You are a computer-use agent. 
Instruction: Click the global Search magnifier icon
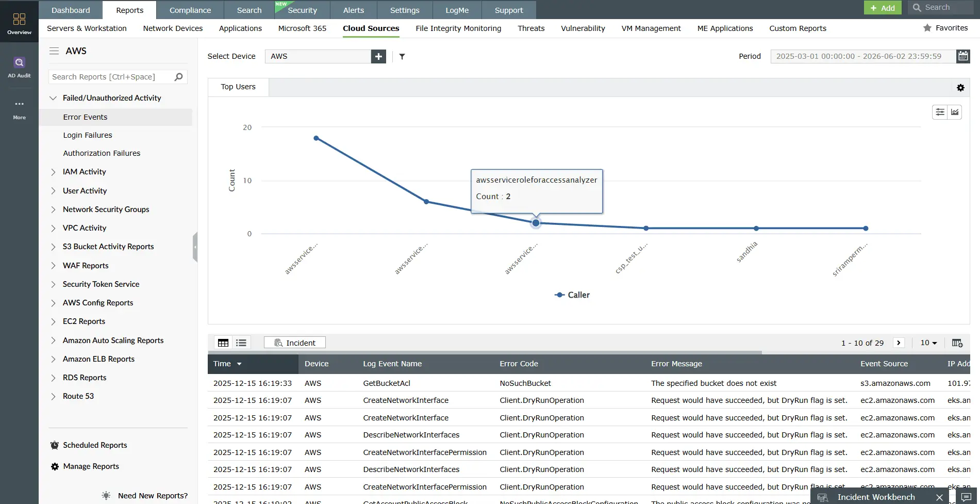pos(917,7)
